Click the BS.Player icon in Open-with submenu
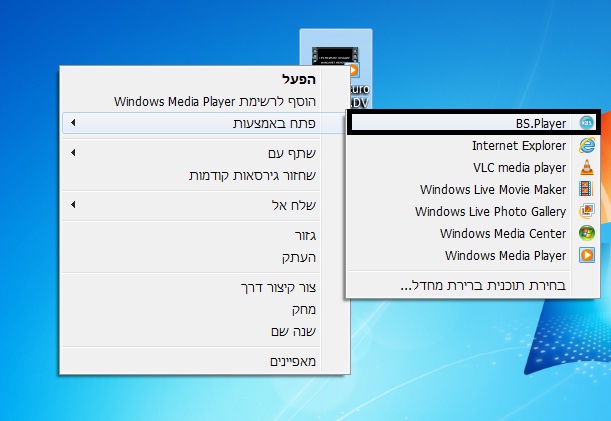 click(586, 123)
